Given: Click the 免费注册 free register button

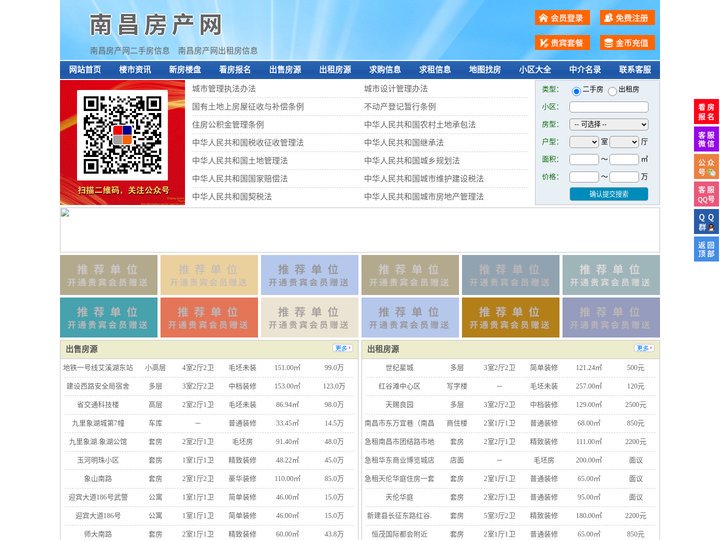Looking at the screenshot, I should [x=627, y=18].
